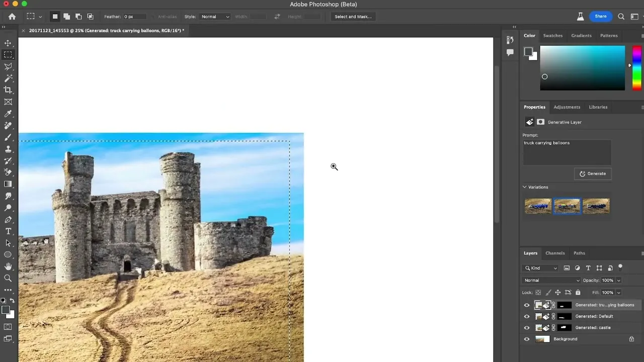The image size is (644, 362).
Task: Open the search icon next to Share
Action: click(621, 17)
